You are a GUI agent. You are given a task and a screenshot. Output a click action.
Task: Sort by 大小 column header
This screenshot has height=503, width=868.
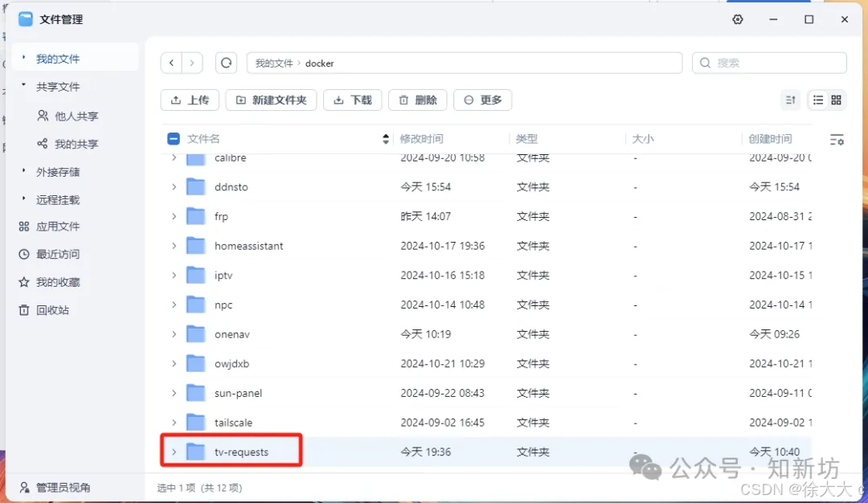[643, 139]
